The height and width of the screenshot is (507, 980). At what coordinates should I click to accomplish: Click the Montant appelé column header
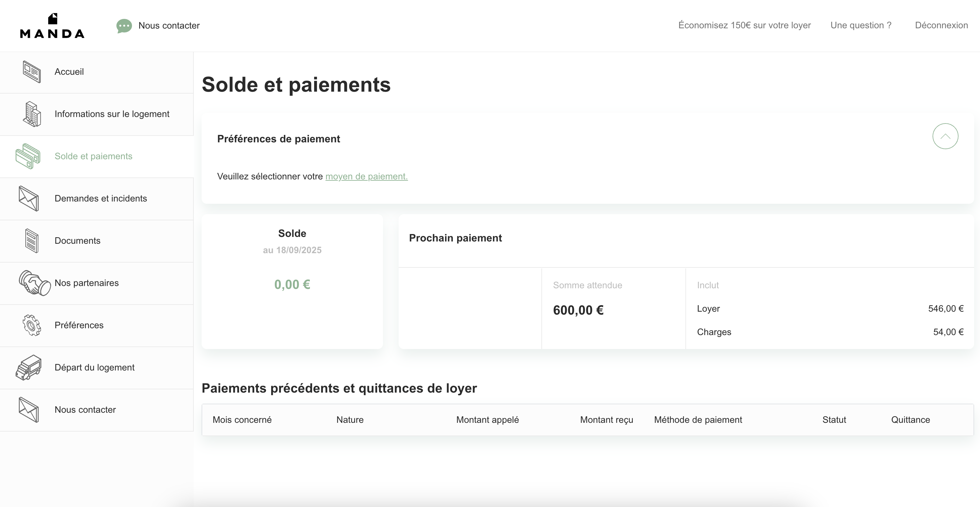tap(487, 420)
